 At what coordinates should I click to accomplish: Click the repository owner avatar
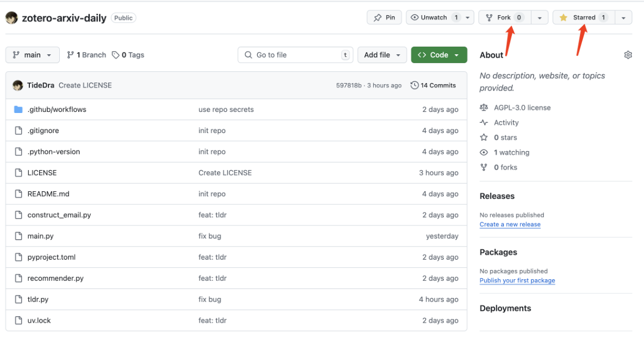[11, 18]
